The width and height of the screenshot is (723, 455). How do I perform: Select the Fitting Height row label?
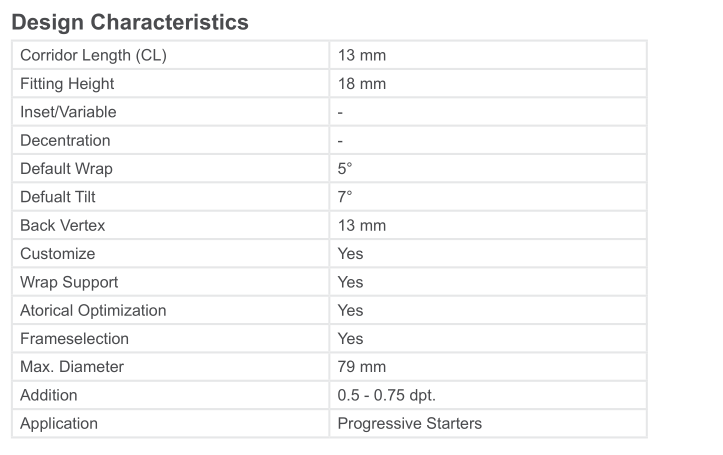tap(67, 84)
